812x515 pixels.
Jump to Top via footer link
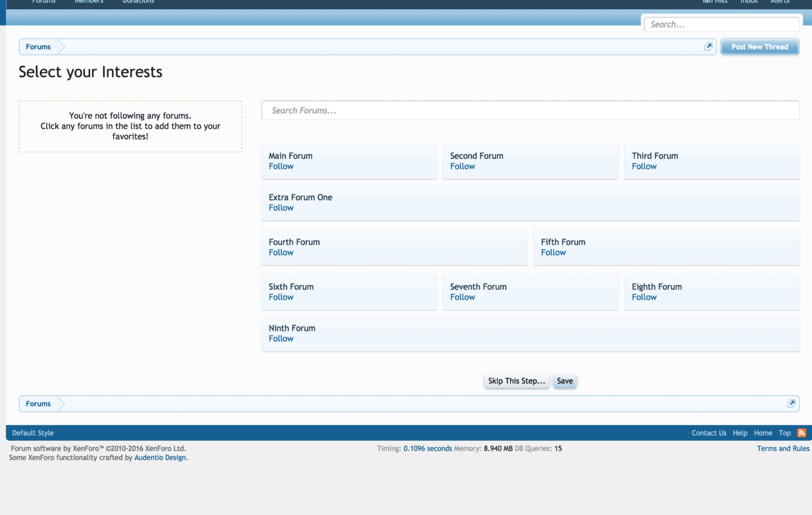pyautogui.click(x=785, y=433)
